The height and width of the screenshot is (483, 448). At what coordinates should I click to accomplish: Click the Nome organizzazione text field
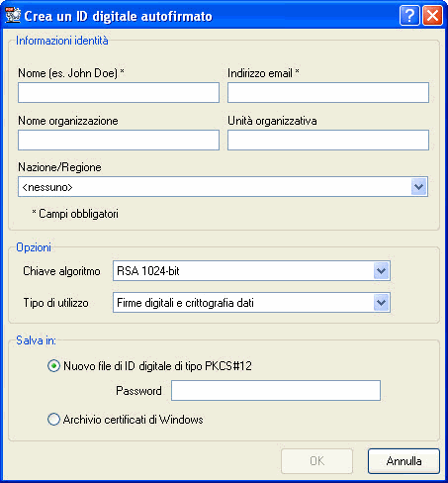point(119,140)
